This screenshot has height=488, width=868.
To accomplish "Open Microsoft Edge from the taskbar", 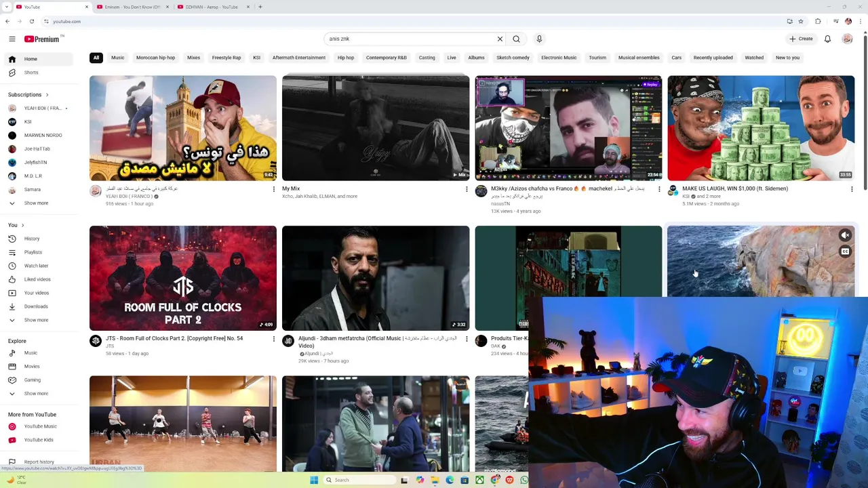I will click(450, 480).
